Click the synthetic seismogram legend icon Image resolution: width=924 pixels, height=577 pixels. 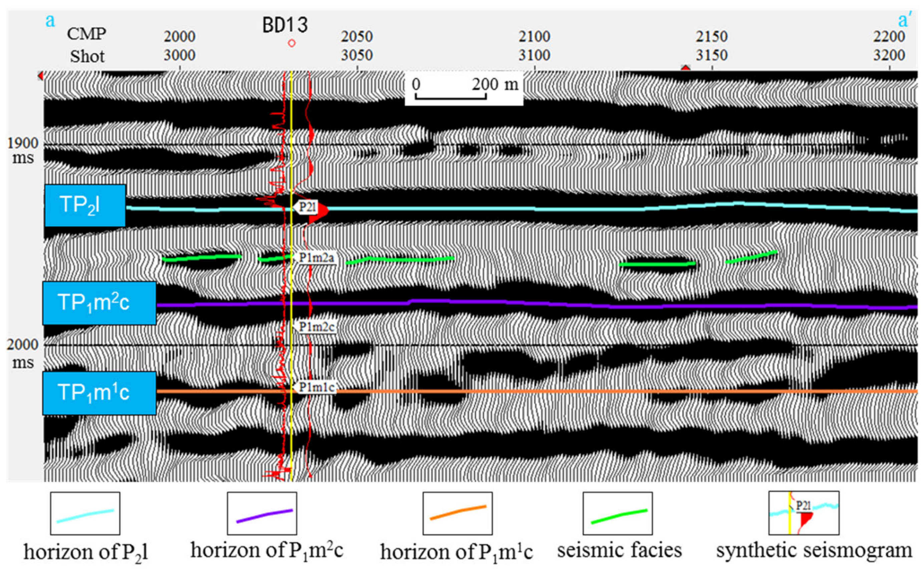pyautogui.click(x=804, y=513)
